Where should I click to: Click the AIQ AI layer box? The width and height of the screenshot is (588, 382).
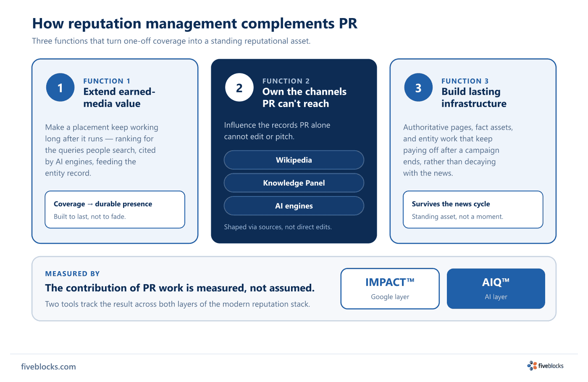(496, 289)
